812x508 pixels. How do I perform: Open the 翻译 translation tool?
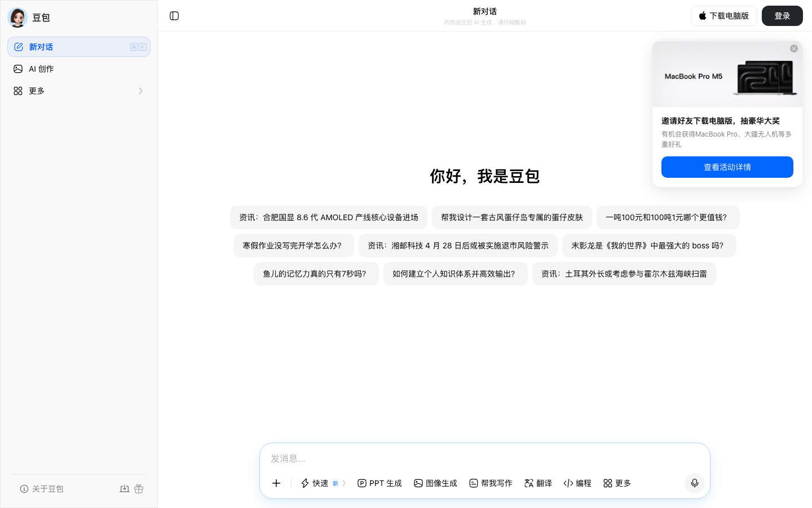point(537,483)
